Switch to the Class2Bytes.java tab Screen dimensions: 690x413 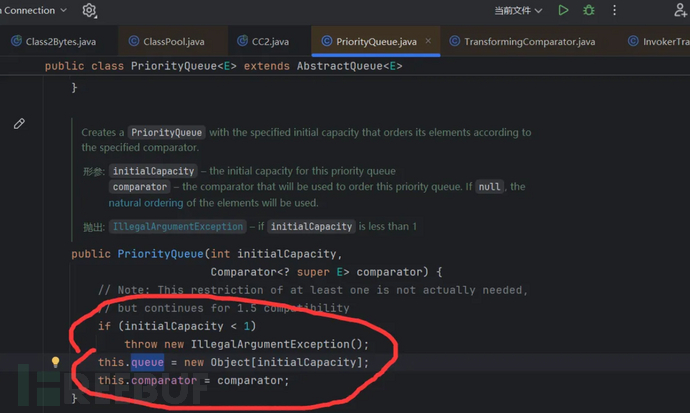pos(60,42)
